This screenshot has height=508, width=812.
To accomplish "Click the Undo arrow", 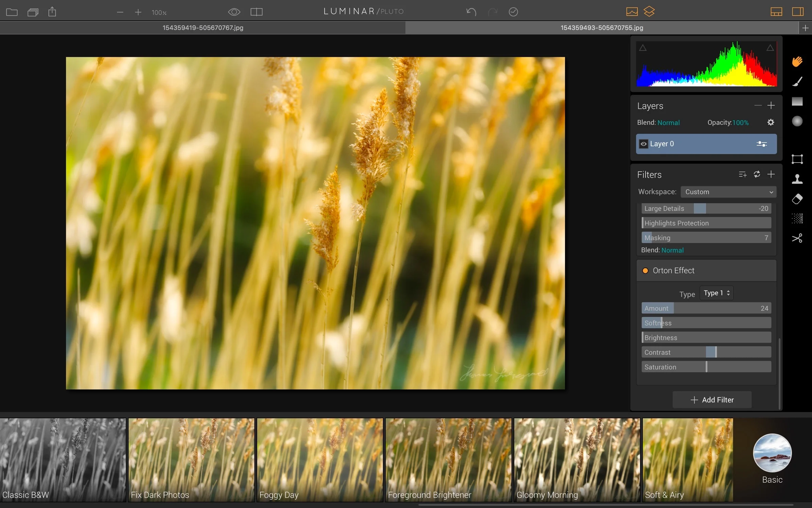I will [x=471, y=12].
